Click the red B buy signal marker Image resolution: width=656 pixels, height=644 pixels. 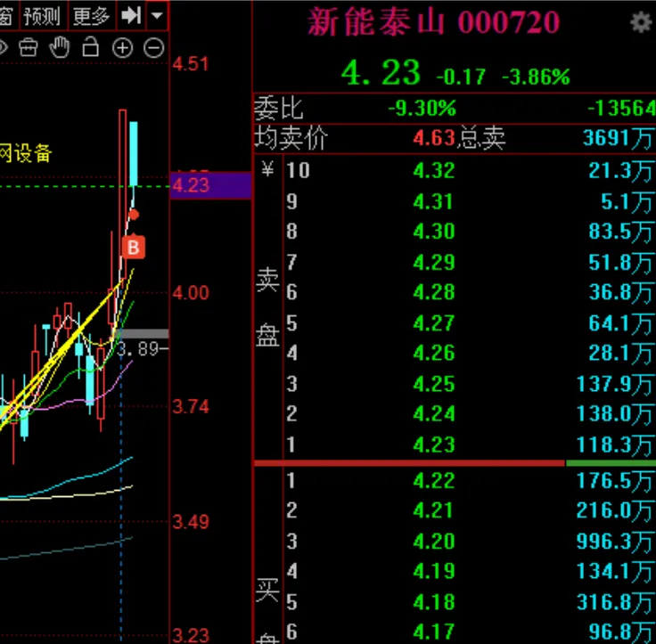tap(133, 248)
